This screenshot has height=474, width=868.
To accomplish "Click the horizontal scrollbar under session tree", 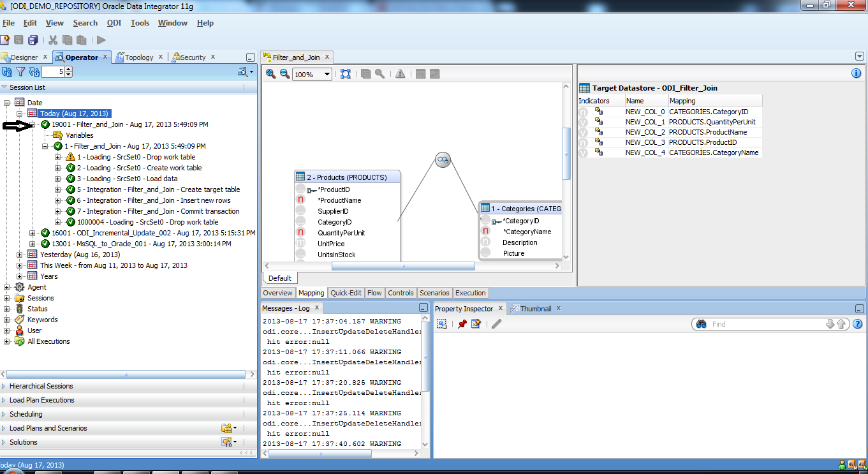I will [x=126, y=374].
